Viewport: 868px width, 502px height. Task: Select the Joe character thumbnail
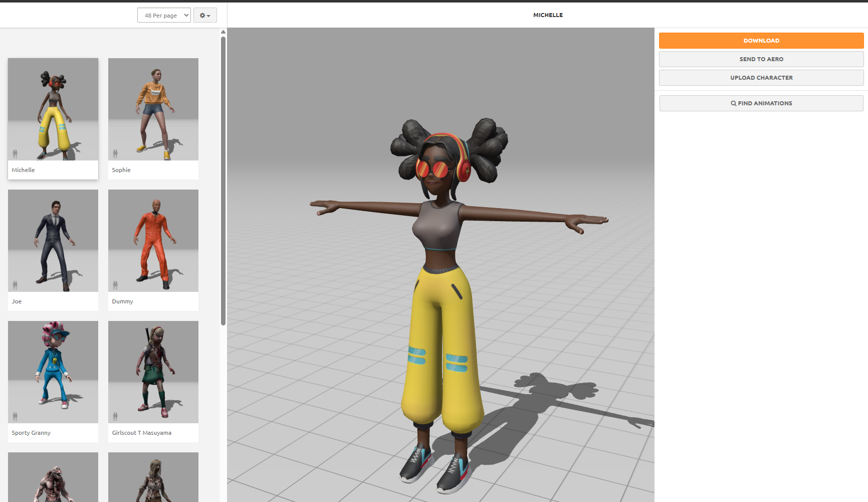pos(53,241)
